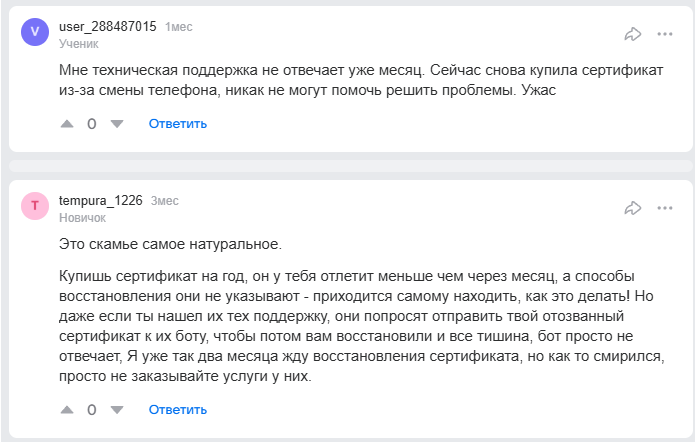Click the 1мес timestamp
Viewport: 695px width, 442px height.
tap(180, 27)
